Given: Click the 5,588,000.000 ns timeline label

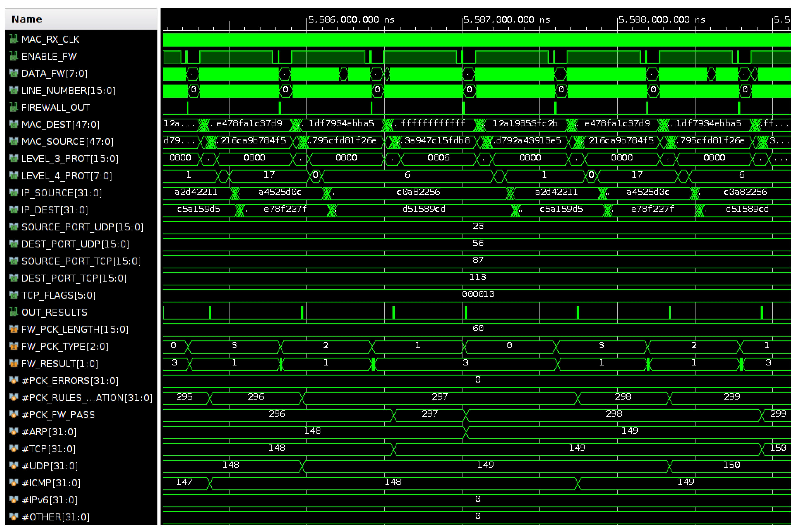Looking at the screenshot, I should (x=661, y=19).
